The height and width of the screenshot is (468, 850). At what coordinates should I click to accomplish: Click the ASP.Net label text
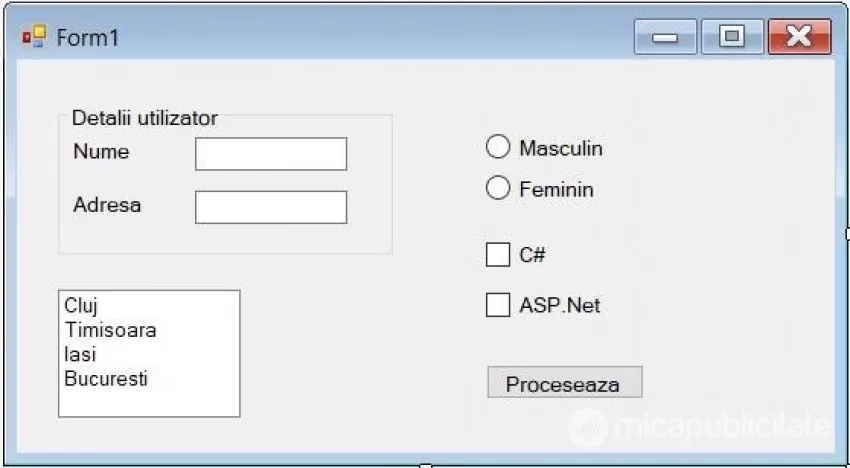[x=559, y=305]
